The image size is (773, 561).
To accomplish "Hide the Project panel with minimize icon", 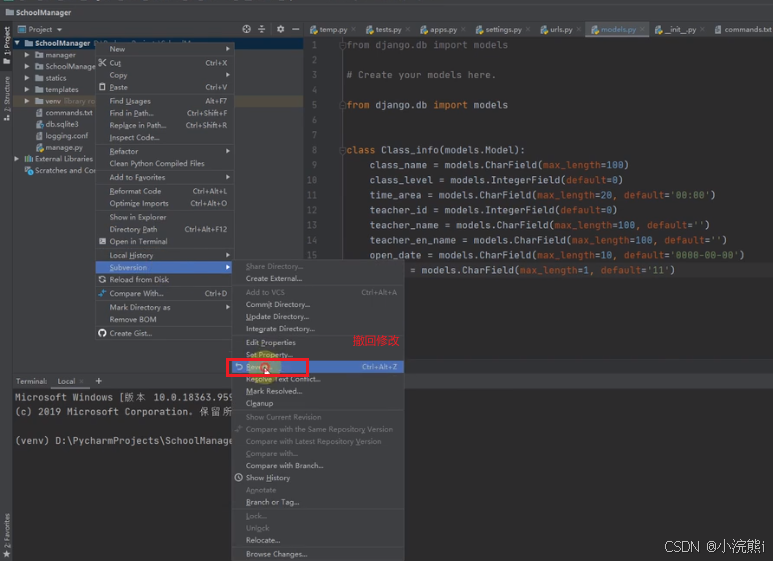I will coord(295,29).
